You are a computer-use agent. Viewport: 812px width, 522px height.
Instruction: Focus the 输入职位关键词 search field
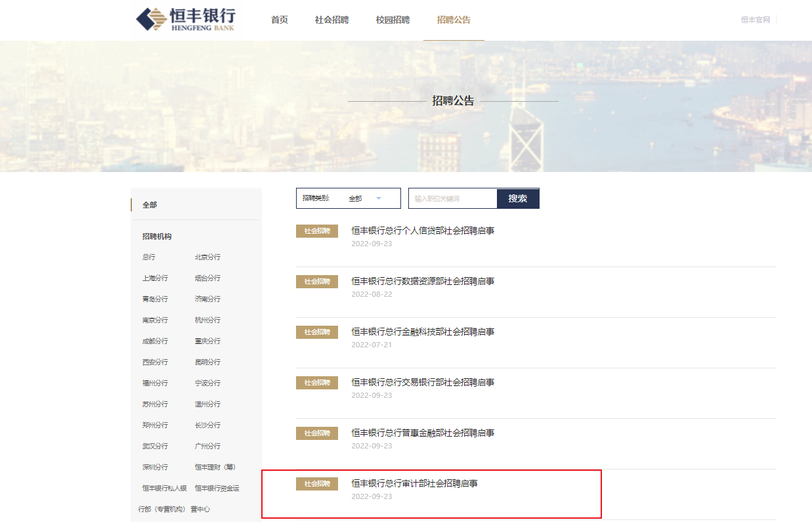click(452, 198)
